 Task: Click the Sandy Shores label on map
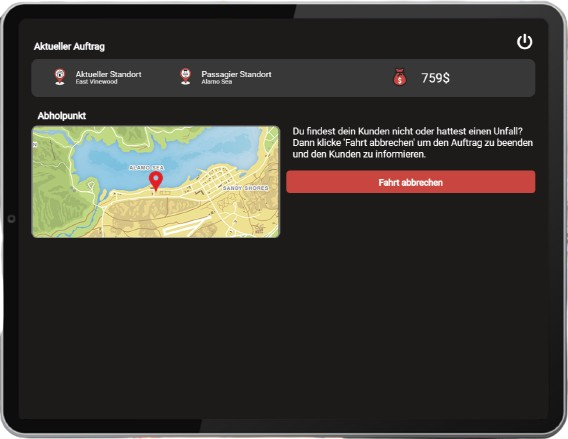tap(245, 188)
